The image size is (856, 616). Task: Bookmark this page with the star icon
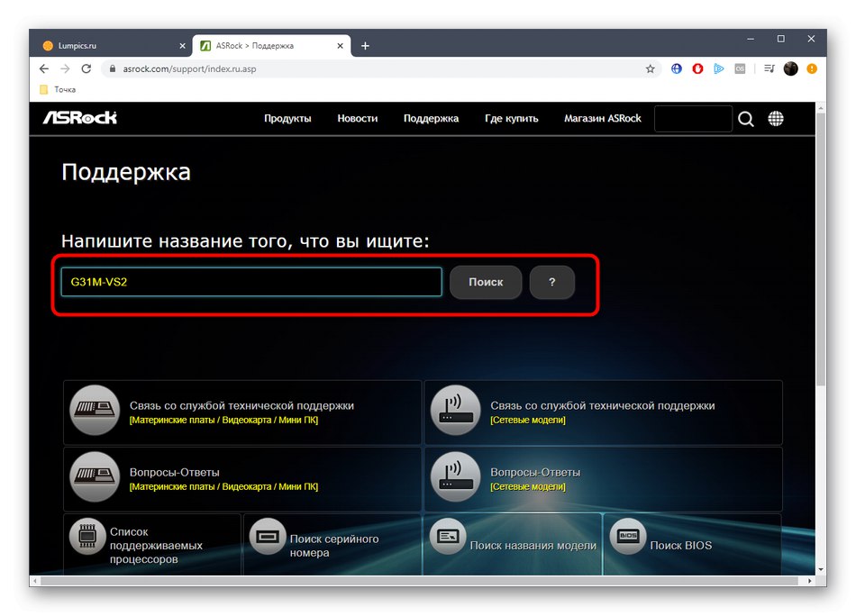650,68
